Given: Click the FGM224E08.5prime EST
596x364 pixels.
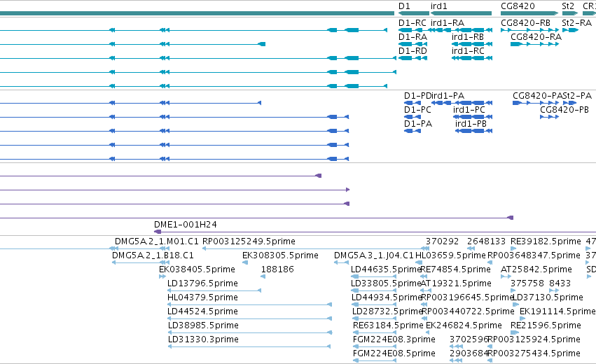Looking at the screenshot, I should point(394,353).
